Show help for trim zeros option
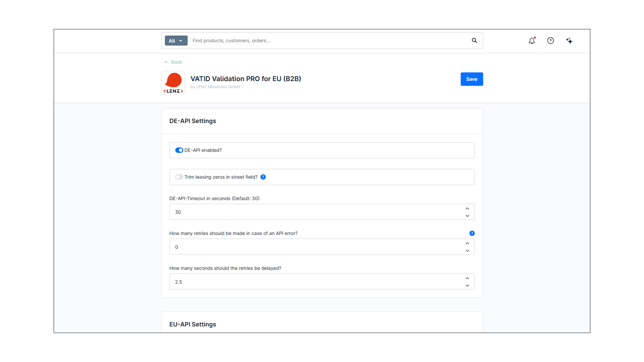The width and height of the screenshot is (644, 362). pyautogui.click(x=263, y=177)
